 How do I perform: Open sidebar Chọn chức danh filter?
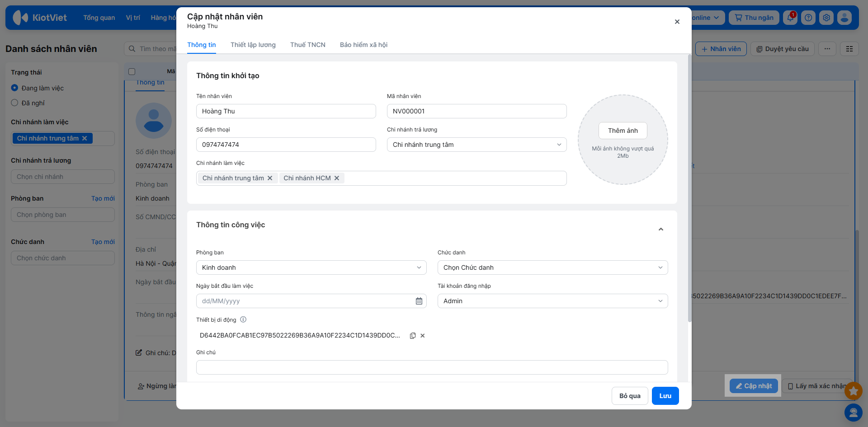[x=63, y=258]
